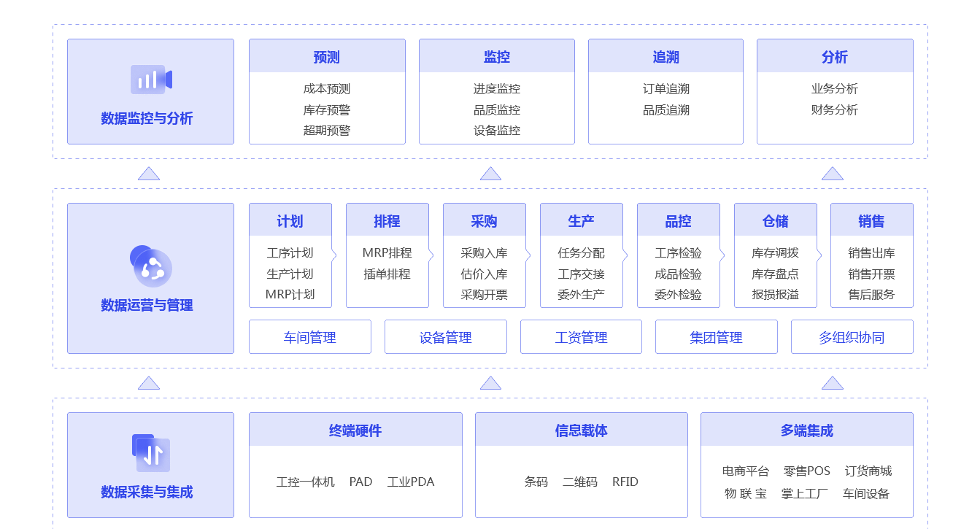
Task: Click the up triangle beneath the 分析 card
Action: (832, 174)
